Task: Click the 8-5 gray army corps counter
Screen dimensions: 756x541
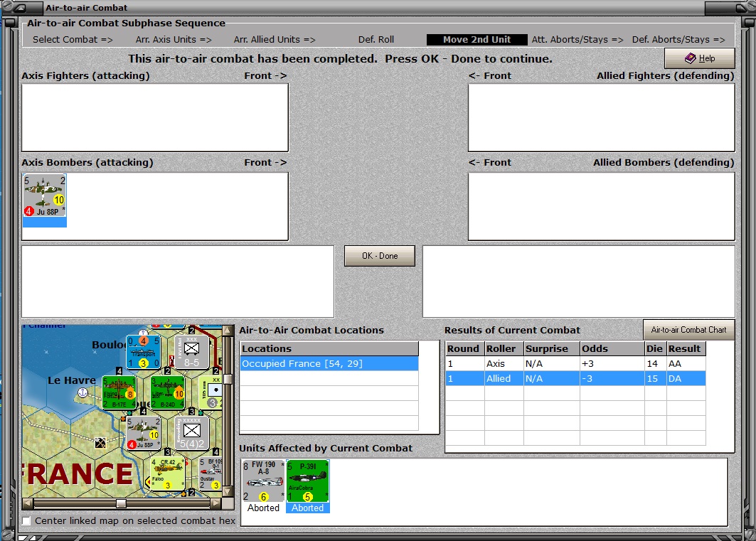Action: [x=191, y=352]
